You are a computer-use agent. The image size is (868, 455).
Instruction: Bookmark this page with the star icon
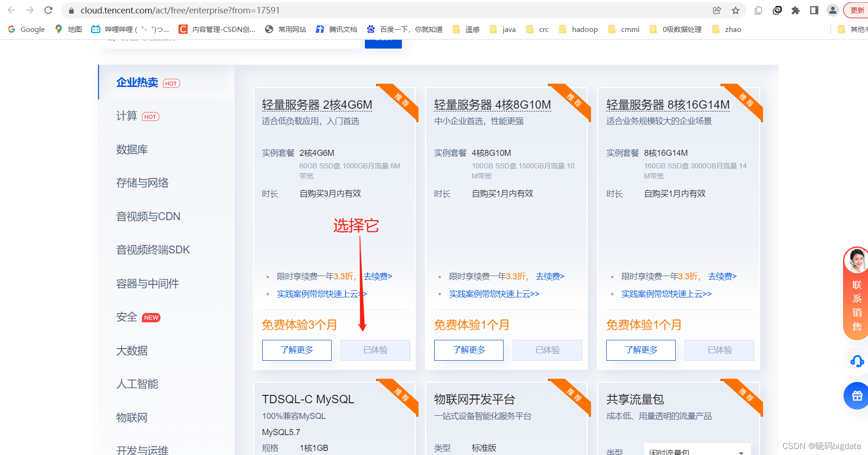point(736,10)
